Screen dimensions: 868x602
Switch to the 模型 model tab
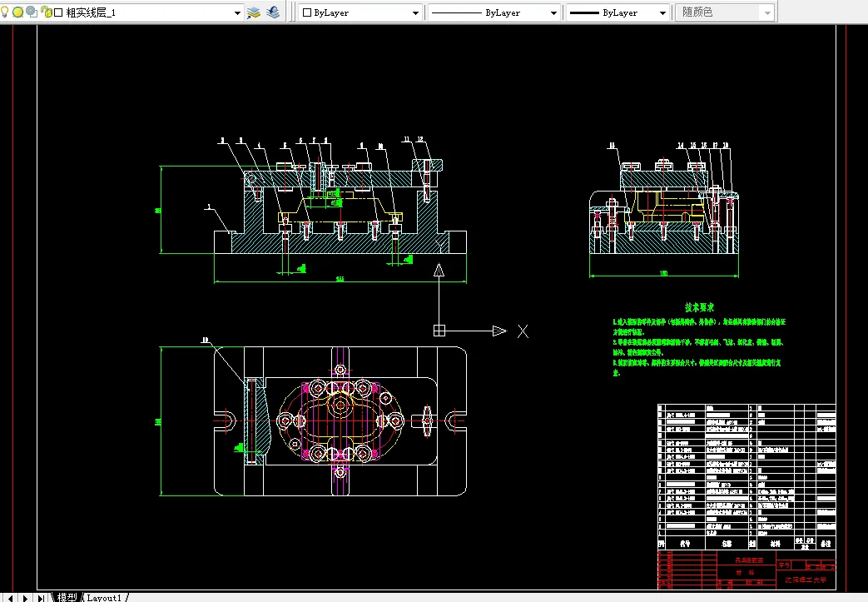[x=67, y=597]
